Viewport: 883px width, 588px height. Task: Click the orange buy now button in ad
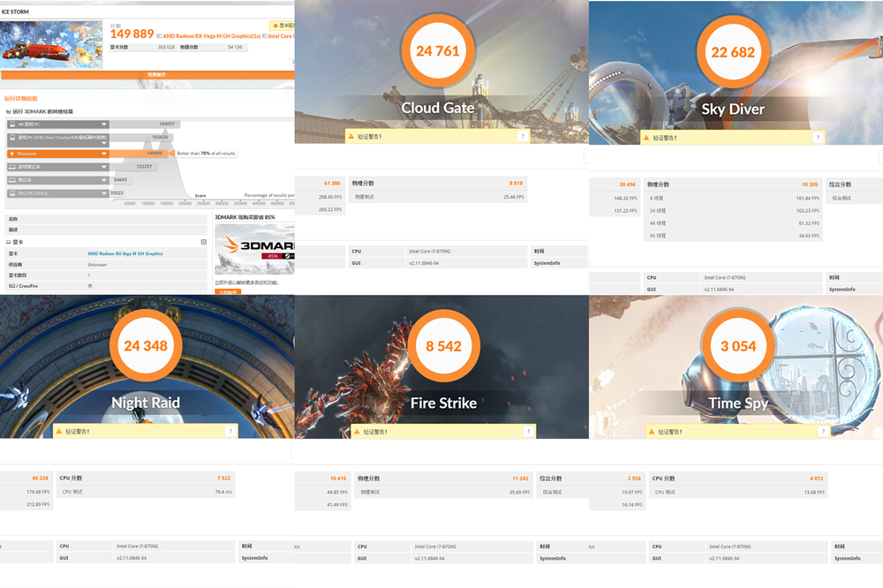tap(228, 292)
